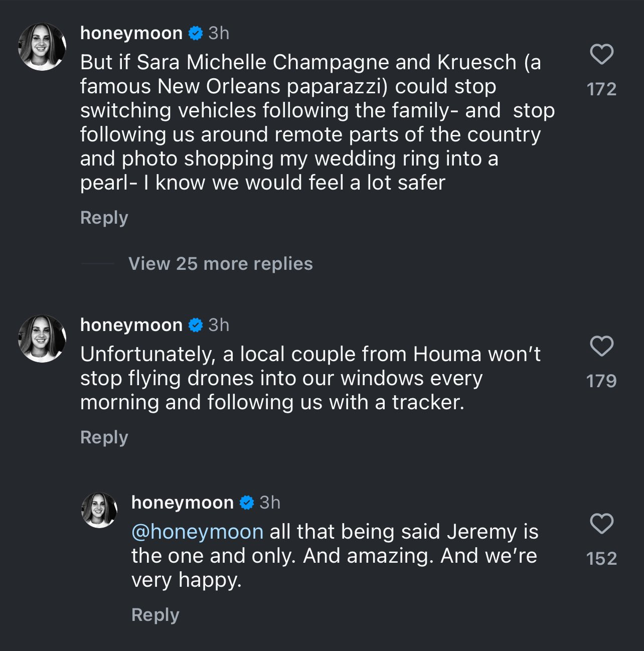Open small profile picture on Jeremy reply
The height and width of the screenshot is (651, 644).
point(99,510)
